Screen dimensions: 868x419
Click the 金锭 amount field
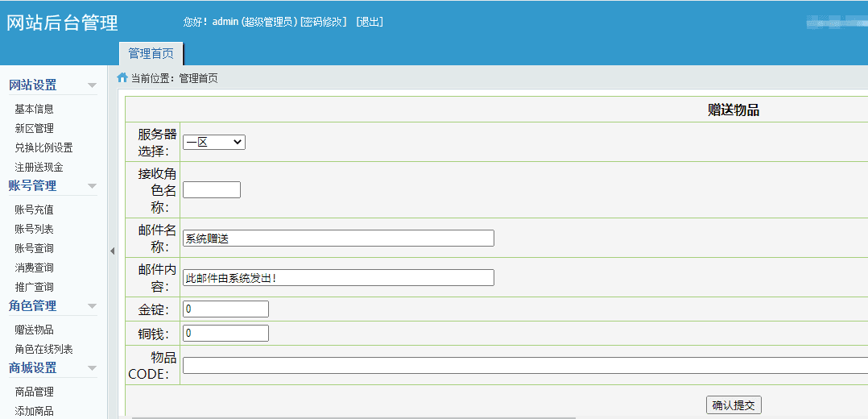225,309
